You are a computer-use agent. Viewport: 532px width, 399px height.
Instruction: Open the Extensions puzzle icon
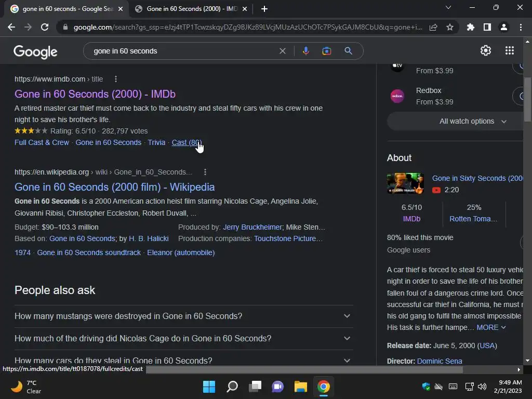coord(471,27)
